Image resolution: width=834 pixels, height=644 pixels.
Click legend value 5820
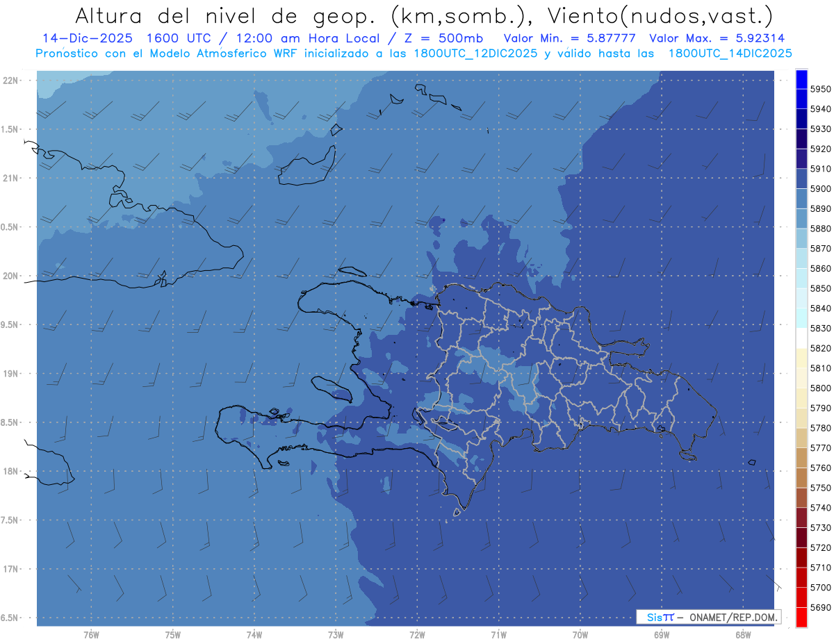point(820,348)
